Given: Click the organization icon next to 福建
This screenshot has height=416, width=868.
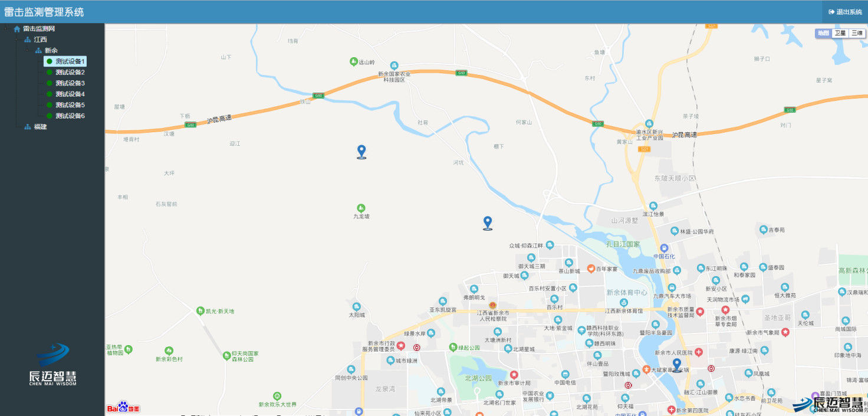Looking at the screenshot, I should point(28,127).
